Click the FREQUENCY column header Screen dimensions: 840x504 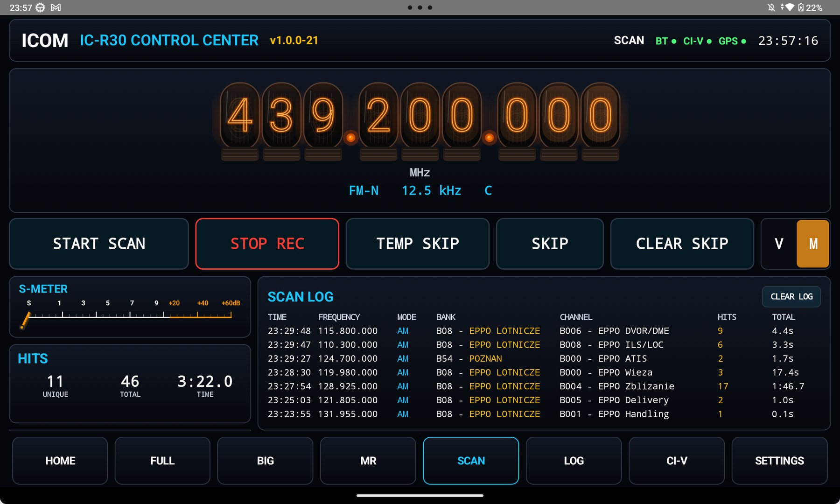tap(339, 317)
